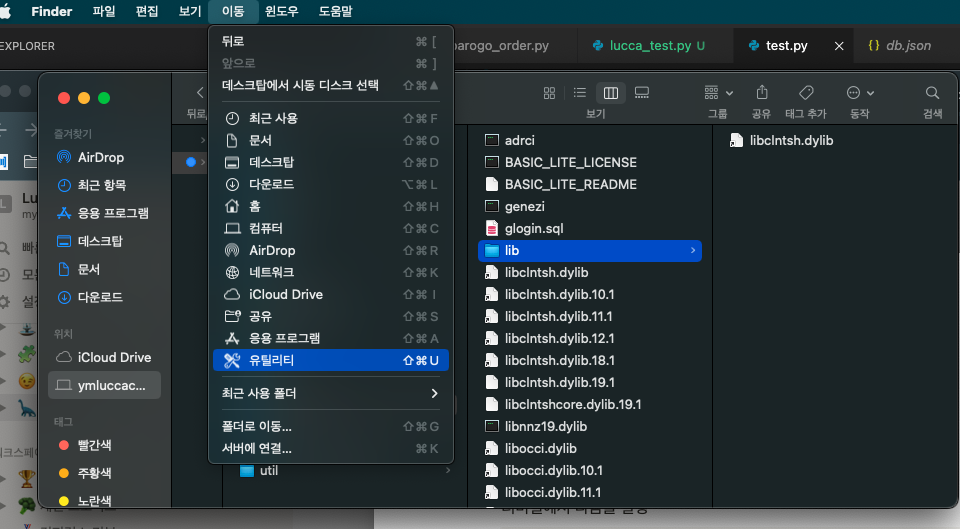
Task: Choose 홈 in the 이동 menu
Action: tap(331, 206)
